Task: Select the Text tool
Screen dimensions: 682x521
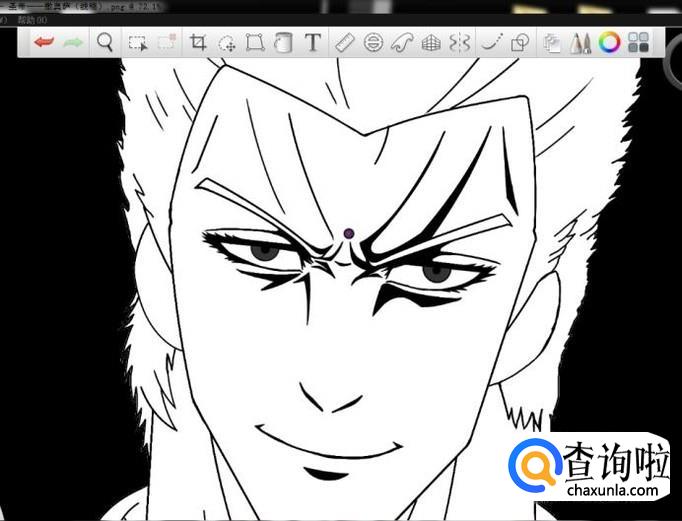Action: 312,43
